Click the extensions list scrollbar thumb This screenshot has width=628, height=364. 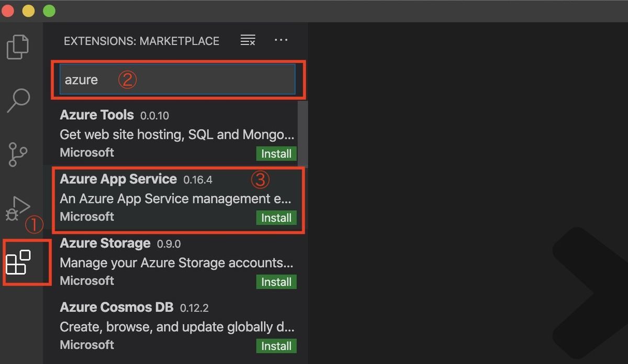tap(302, 133)
